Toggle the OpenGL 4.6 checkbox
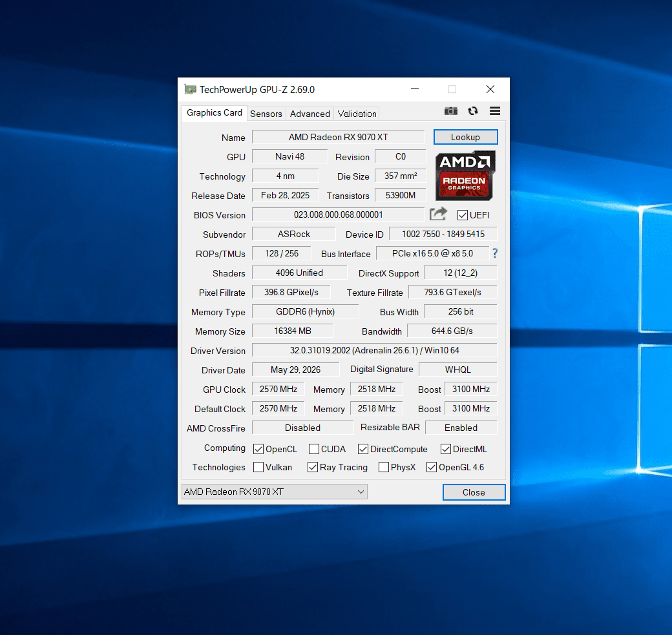The width and height of the screenshot is (672, 635). click(x=432, y=467)
